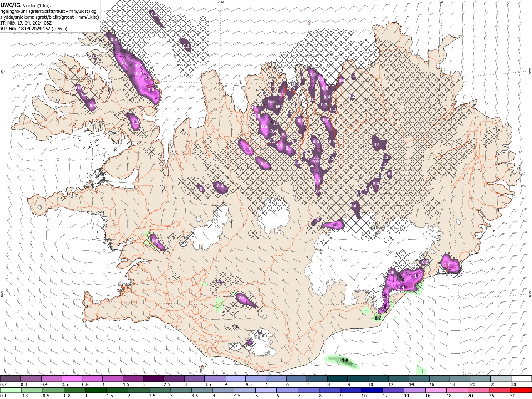Screen dimensions: 532x399
Task: Click the 20W longitude label at top edge
Action: point(221,2)
